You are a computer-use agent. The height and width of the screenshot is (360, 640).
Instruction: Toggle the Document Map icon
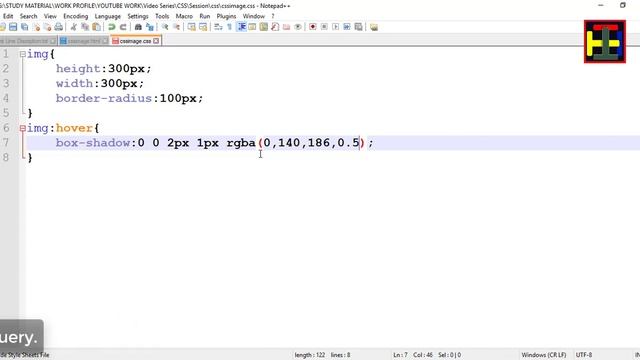pyautogui.click(x=264, y=27)
